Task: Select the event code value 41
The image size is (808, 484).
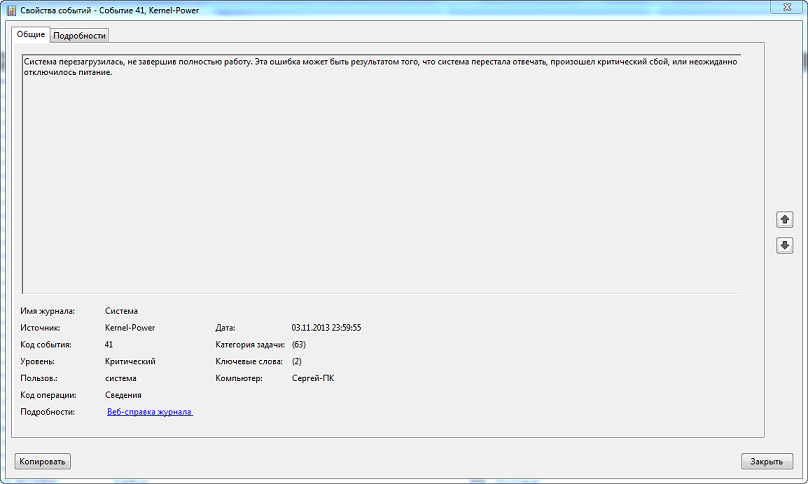Action: pos(109,344)
